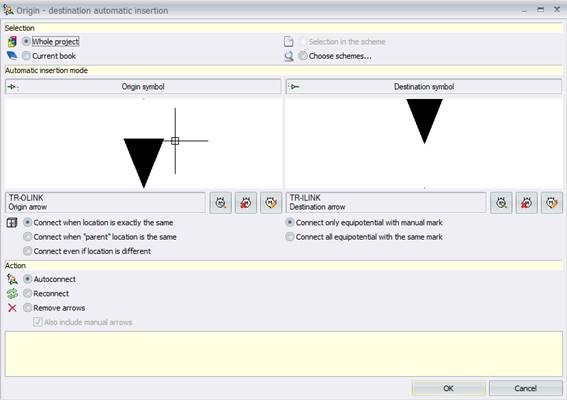
Task: Click the Destination symbol header button
Action: pyautogui.click(x=424, y=87)
